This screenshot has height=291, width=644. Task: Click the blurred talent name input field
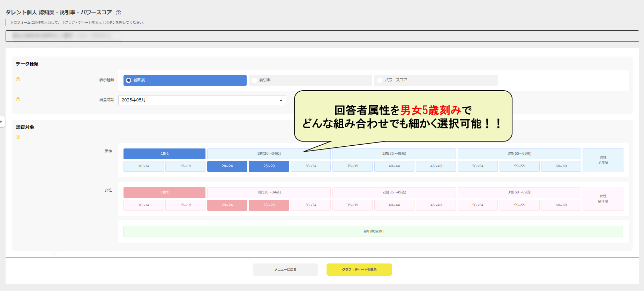322,36
